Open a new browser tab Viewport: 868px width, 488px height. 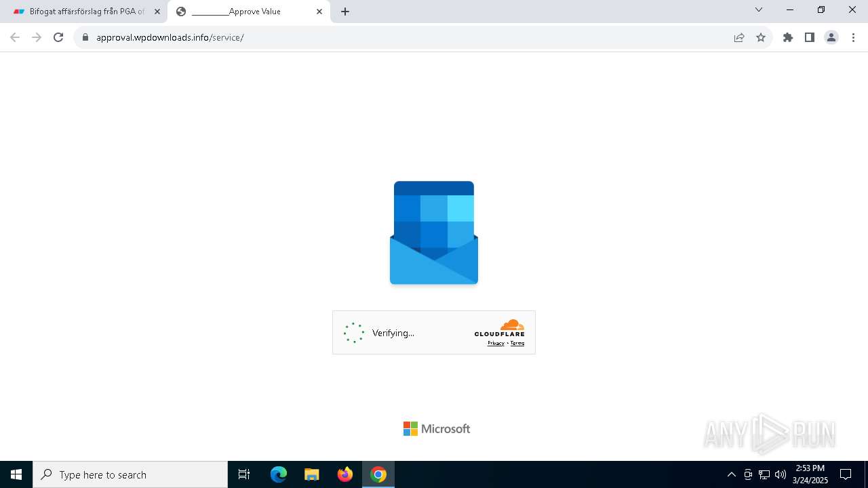point(345,12)
